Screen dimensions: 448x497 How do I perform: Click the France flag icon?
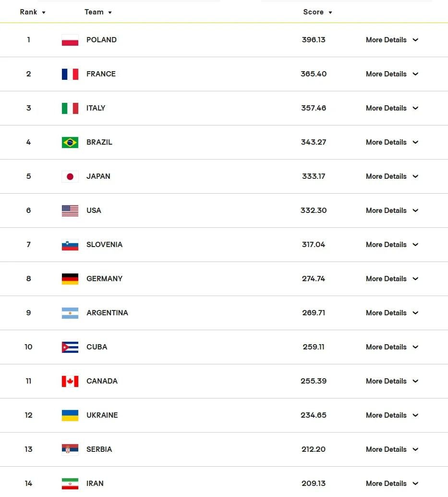tap(70, 75)
